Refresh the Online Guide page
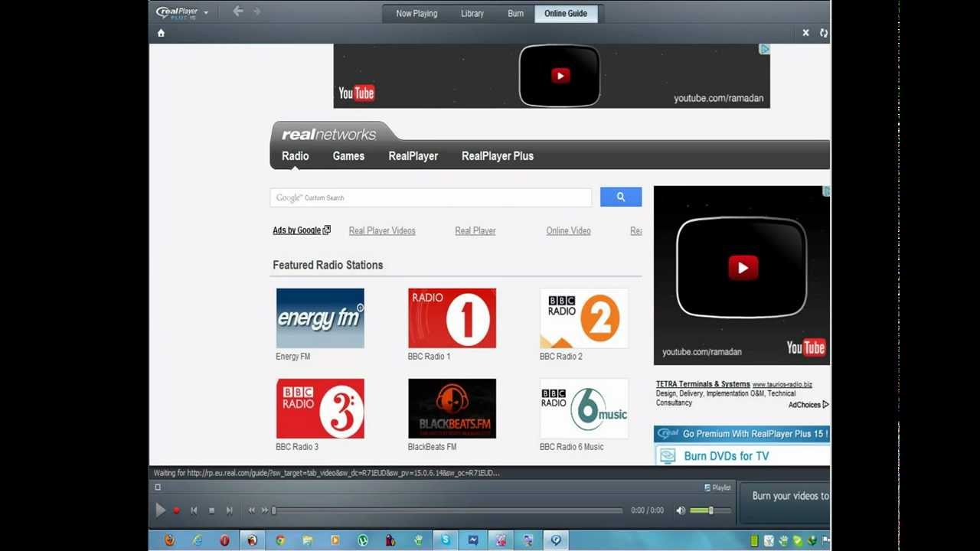The height and width of the screenshot is (551, 980). click(x=824, y=33)
